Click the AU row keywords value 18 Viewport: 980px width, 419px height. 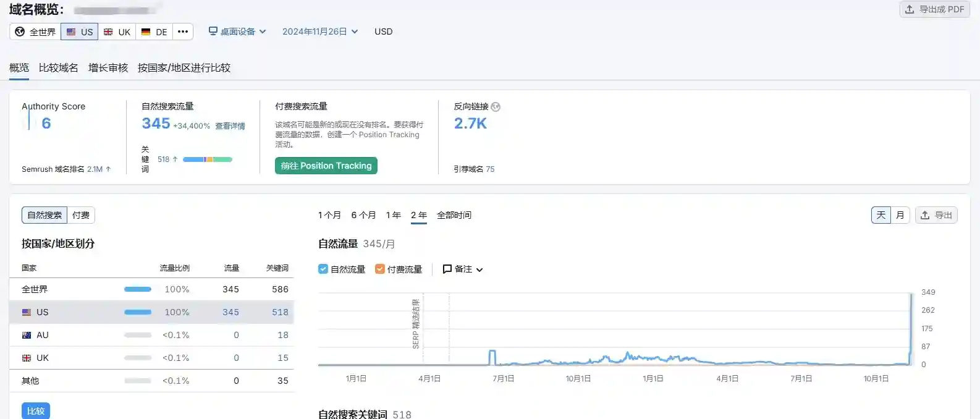(x=283, y=335)
